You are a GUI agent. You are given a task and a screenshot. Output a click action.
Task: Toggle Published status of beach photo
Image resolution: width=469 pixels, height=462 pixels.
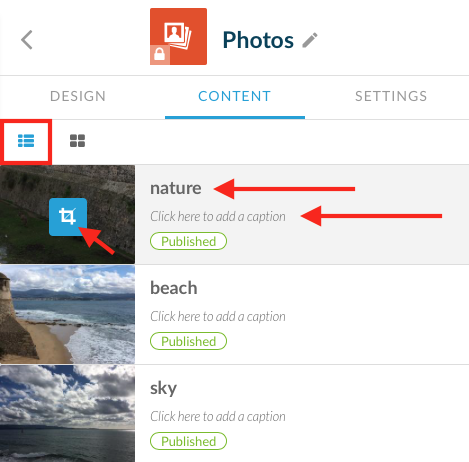189,341
